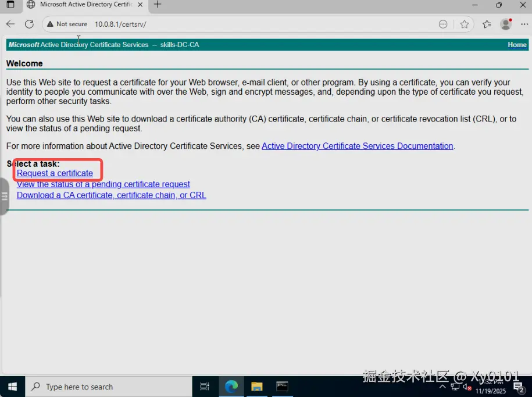The image size is (532, 397).
Task: Show hidden system tray icons
Action: 442,387
